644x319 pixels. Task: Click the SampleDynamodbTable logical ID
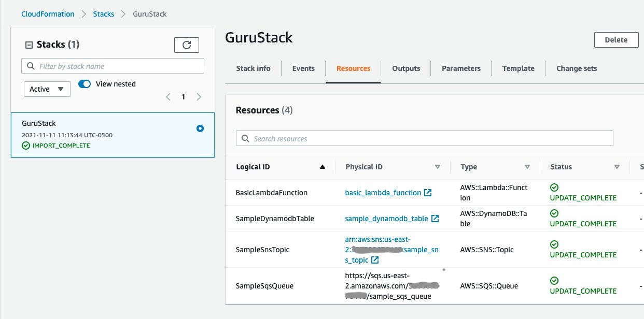275,219
